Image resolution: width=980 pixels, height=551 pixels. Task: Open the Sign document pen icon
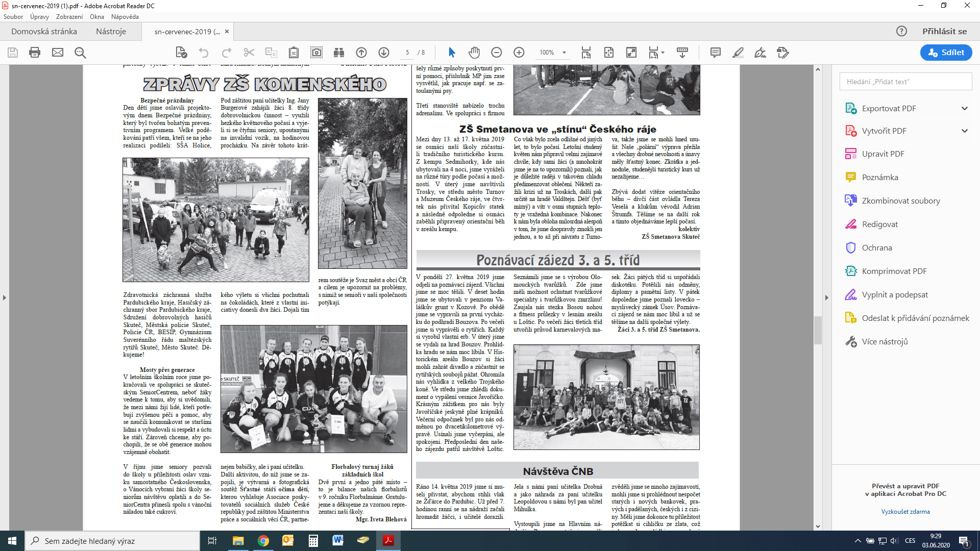760,53
